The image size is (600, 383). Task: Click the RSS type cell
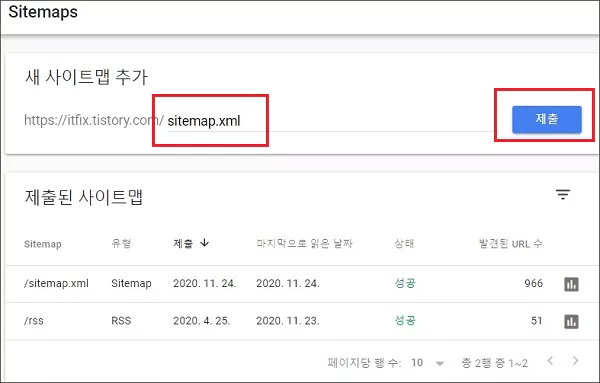pyautogui.click(x=121, y=321)
